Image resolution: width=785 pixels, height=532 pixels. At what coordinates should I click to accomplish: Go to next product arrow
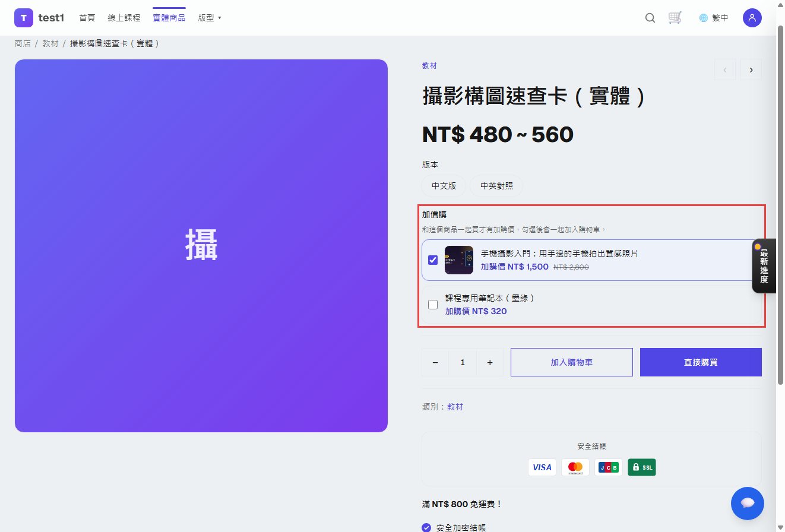(751, 69)
